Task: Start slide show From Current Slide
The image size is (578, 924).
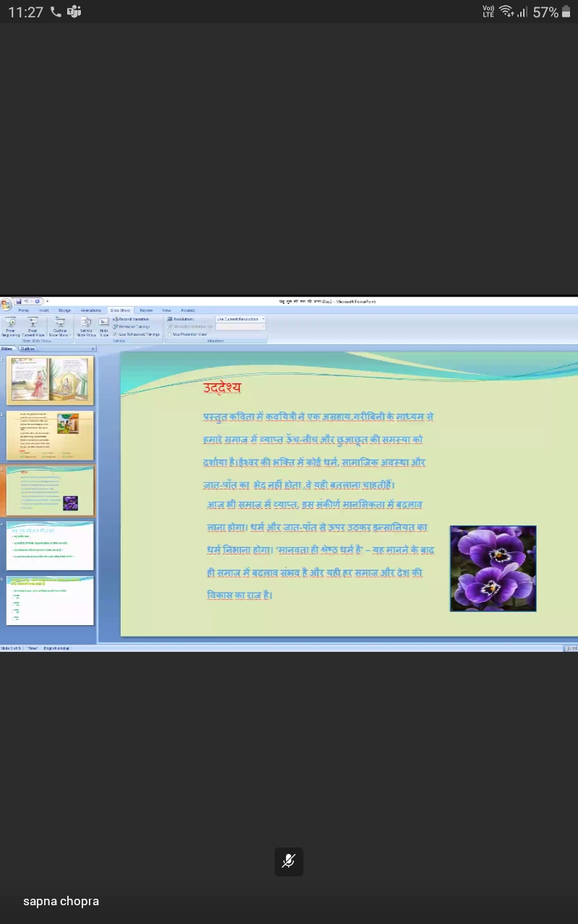Action: (33, 327)
